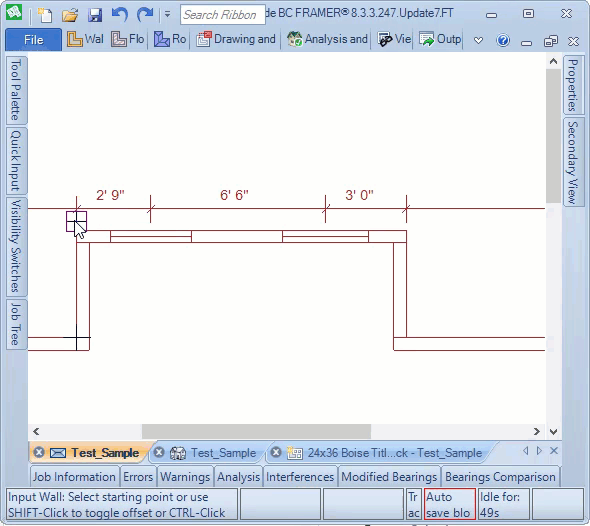Expand the ribbon options chevron
590x526 pixels.
point(478,40)
